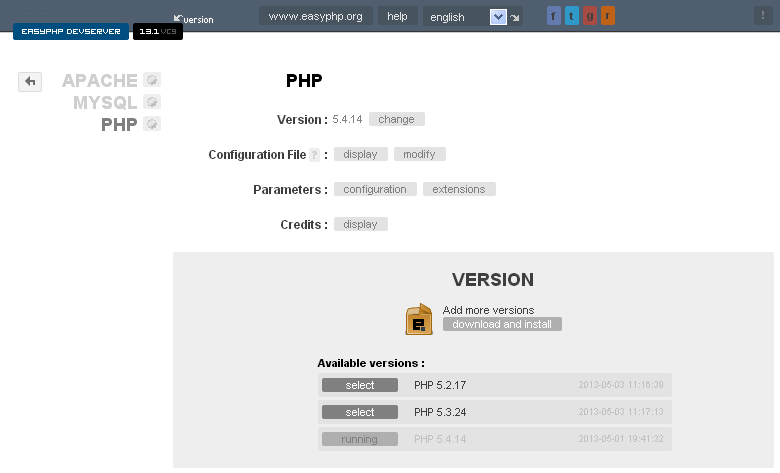Go to PHP section in sidebar
Viewport: 780px width, 473px height.
point(119,124)
